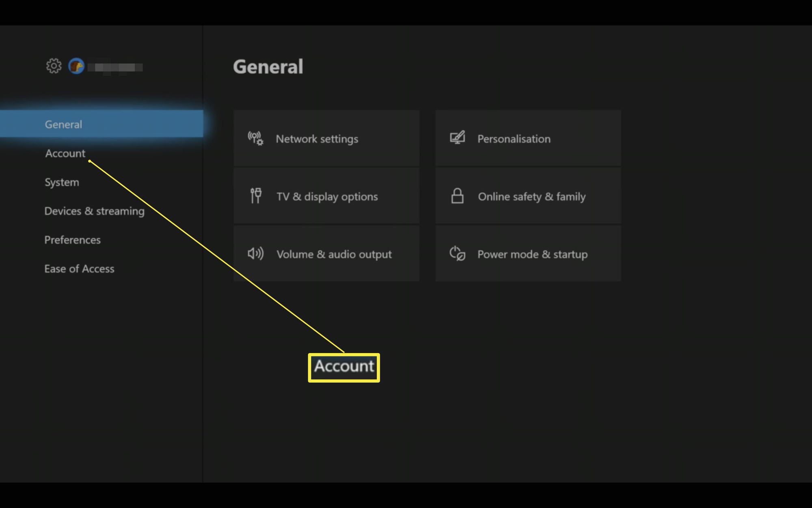812x508 pixels.
Task: Open the Account settings section
Action: tap(65, 153)
